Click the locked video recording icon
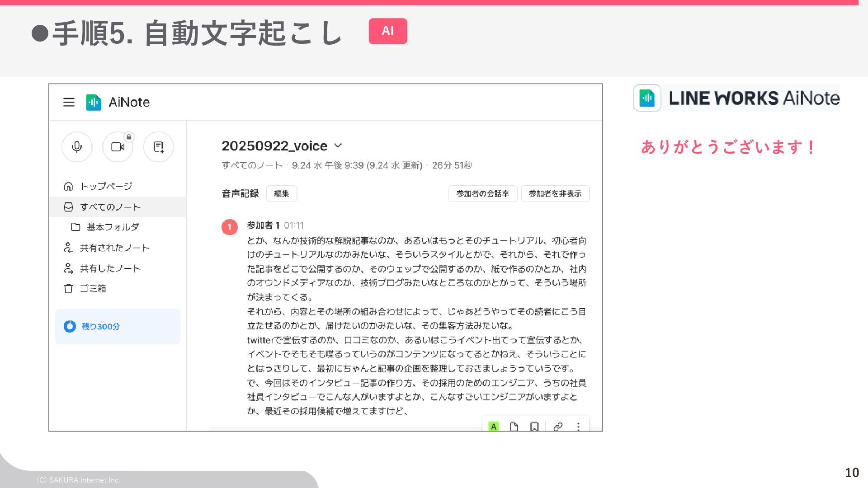The image size is (868, 488). pos(118,147)
